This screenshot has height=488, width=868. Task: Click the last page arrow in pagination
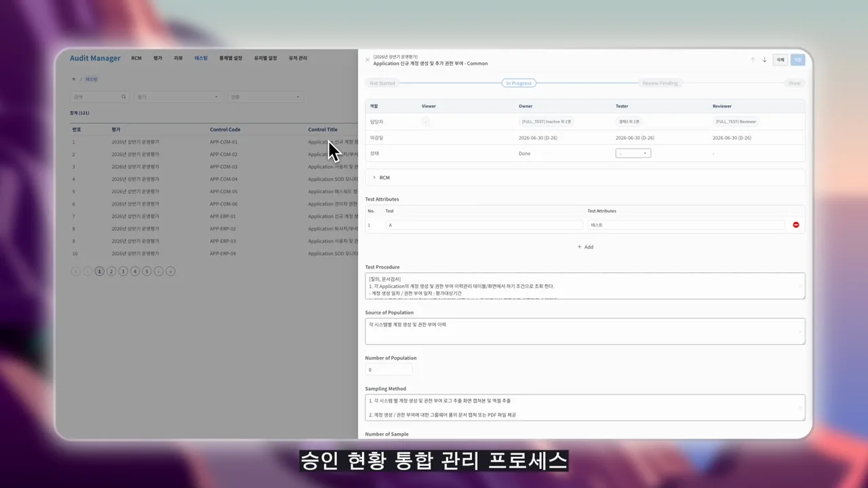pos(171,271)
